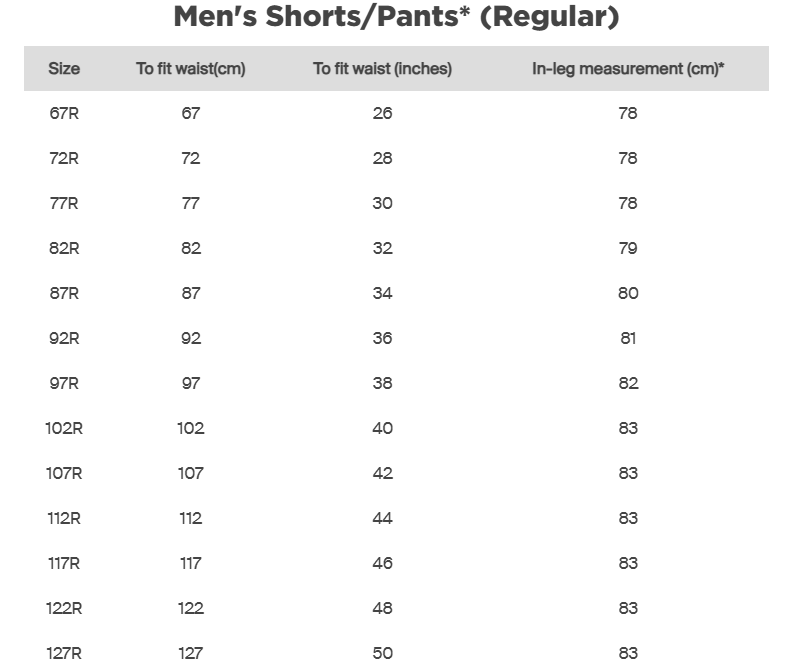
Task: Select the 87R size cell
Action: (64, 293)
